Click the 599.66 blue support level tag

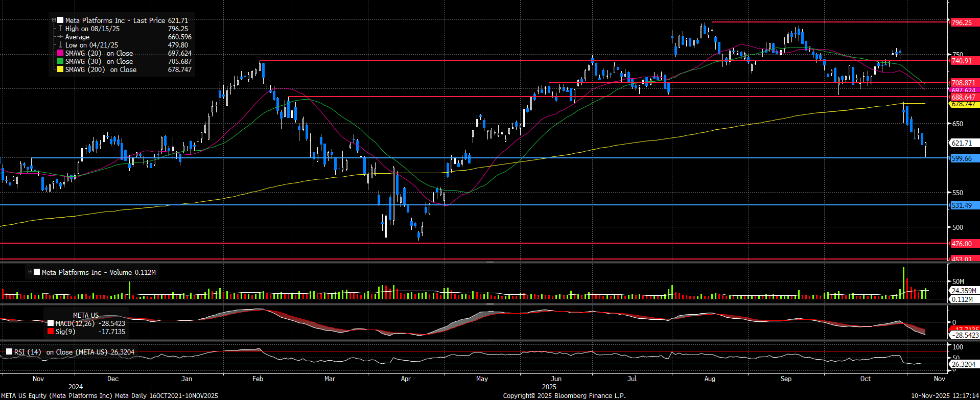click(962, 158)
